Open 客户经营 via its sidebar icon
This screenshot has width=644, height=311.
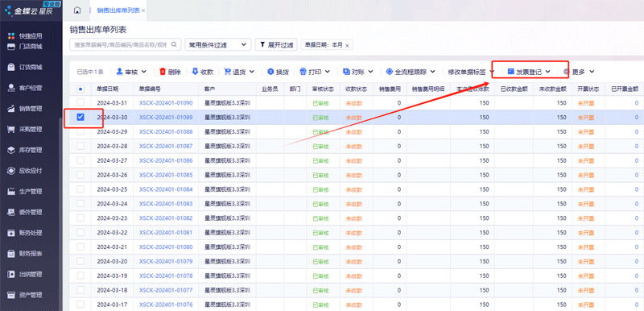(12, 88)
